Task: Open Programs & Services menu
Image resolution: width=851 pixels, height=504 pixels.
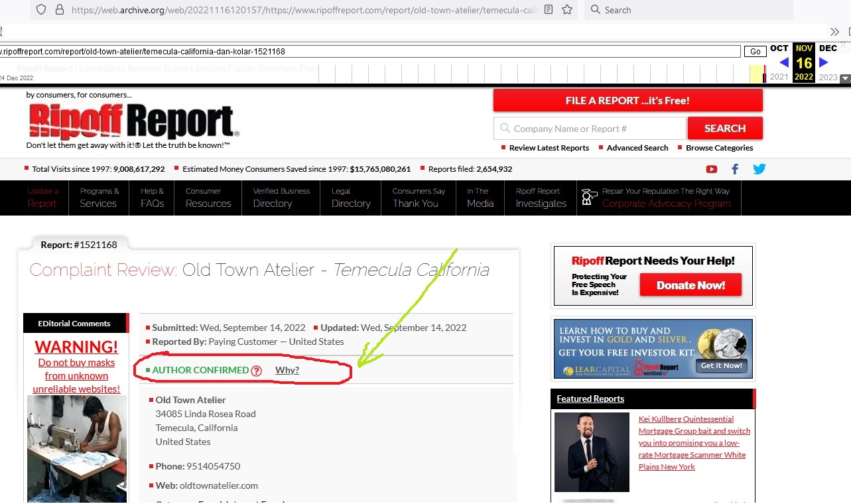Action: [99, 198]
